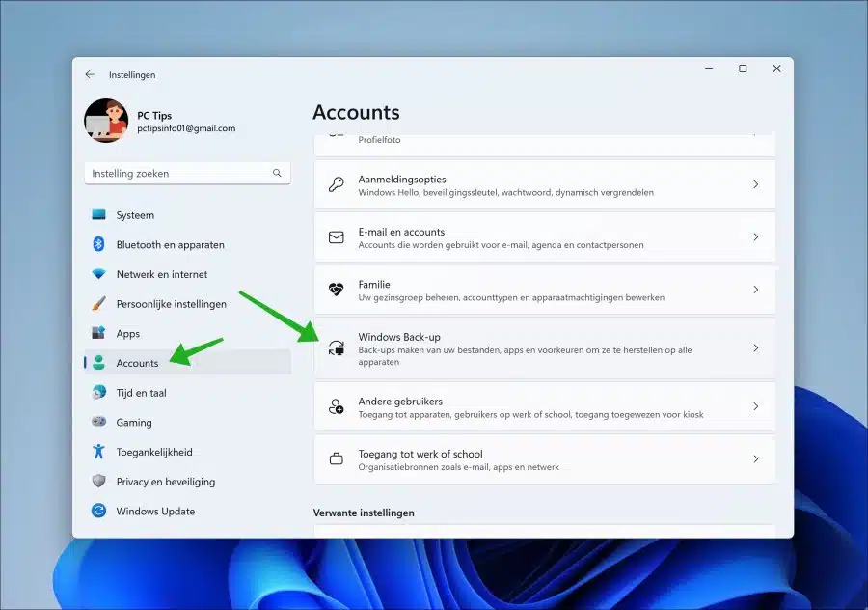
Task: Click the Windows Back-up sync icon
Action: (336, 347)
